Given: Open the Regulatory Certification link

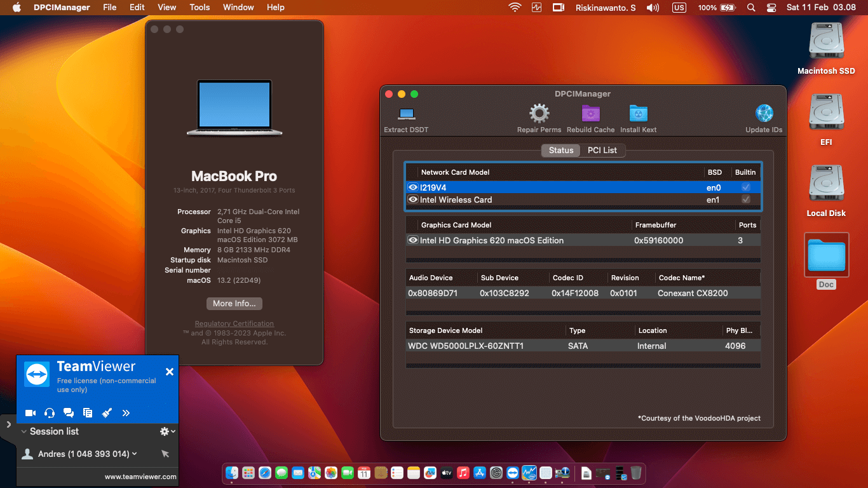Looking at the screenshot, I should [x=234, y=323].
